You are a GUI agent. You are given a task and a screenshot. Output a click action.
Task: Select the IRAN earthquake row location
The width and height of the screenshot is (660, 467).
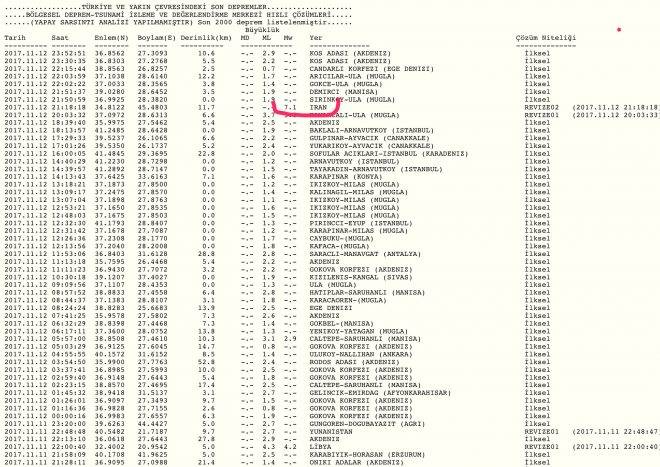click(320, 108)
